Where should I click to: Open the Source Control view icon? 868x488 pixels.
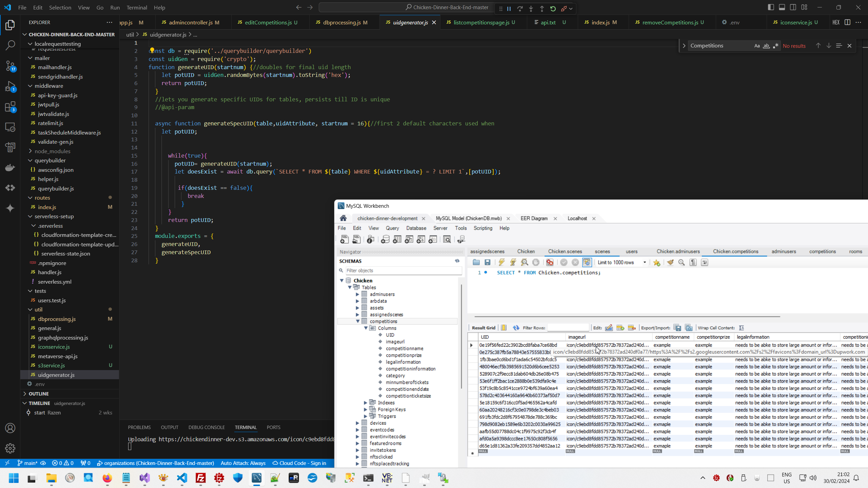pyautogui.click(x=10, y=65)
